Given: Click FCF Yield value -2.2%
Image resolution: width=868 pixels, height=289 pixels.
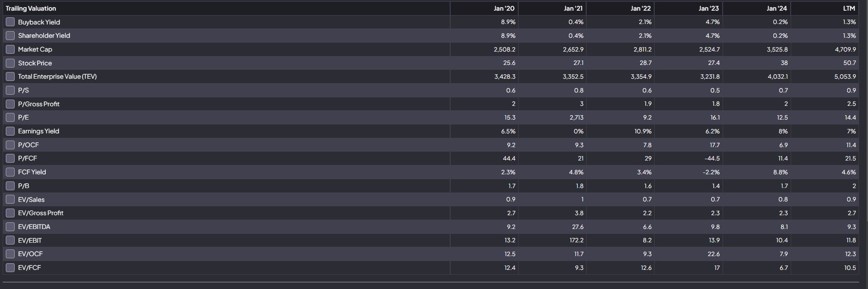Looking at the screenshot, I should (712, 172).
